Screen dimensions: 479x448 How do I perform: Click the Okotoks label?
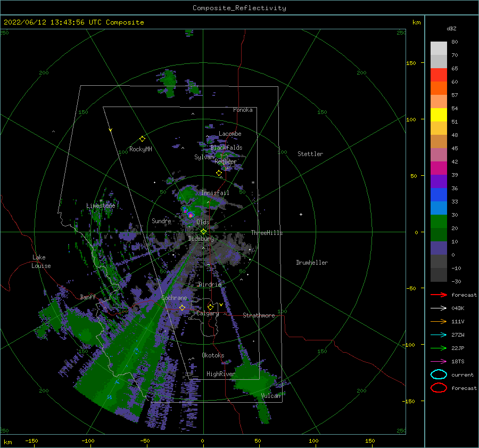point(213,355)
